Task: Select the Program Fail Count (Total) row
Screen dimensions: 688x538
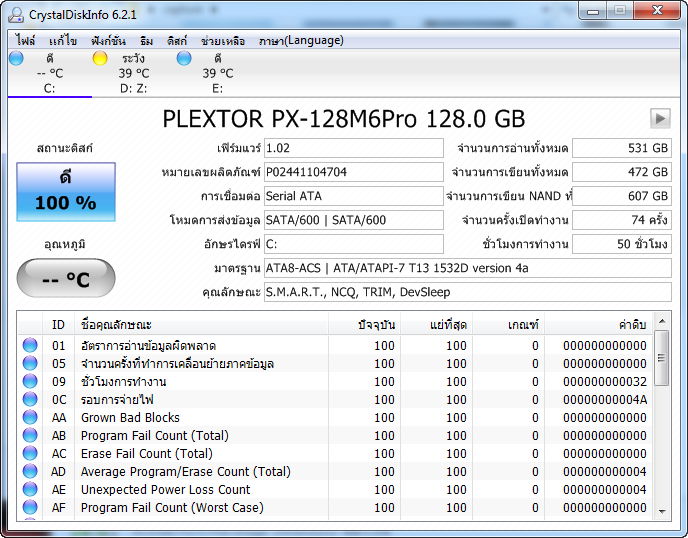Action: click(335, 435)
